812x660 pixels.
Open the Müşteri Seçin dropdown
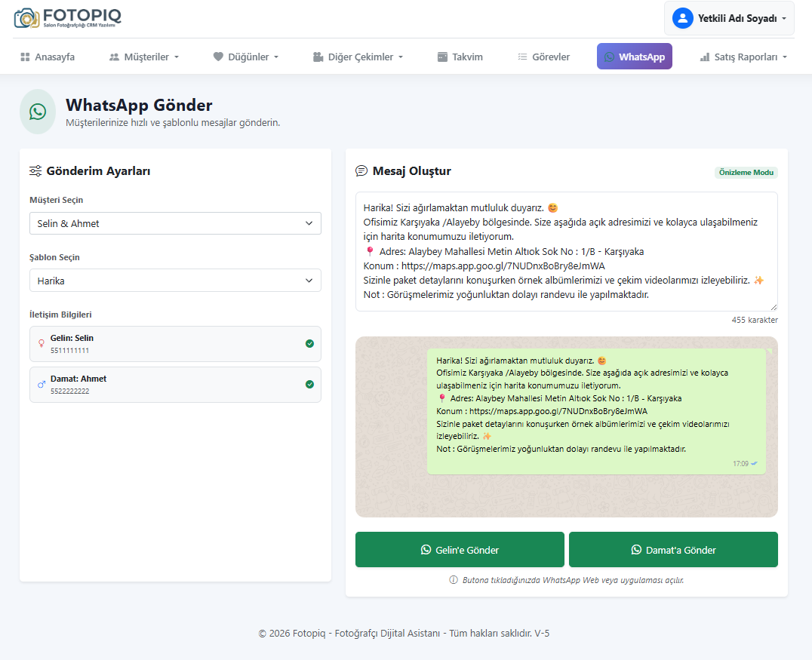pyautogui.click(x=175, y=223)
